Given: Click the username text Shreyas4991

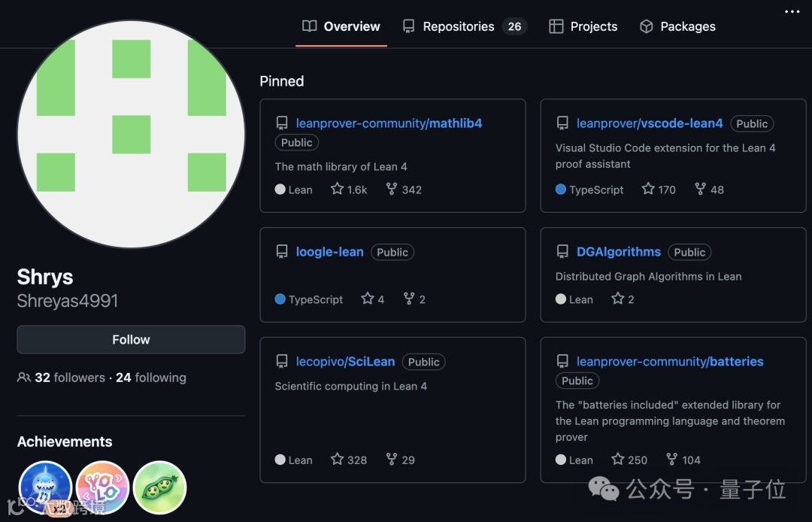Looking at the screenshot, I should point(68,301).
